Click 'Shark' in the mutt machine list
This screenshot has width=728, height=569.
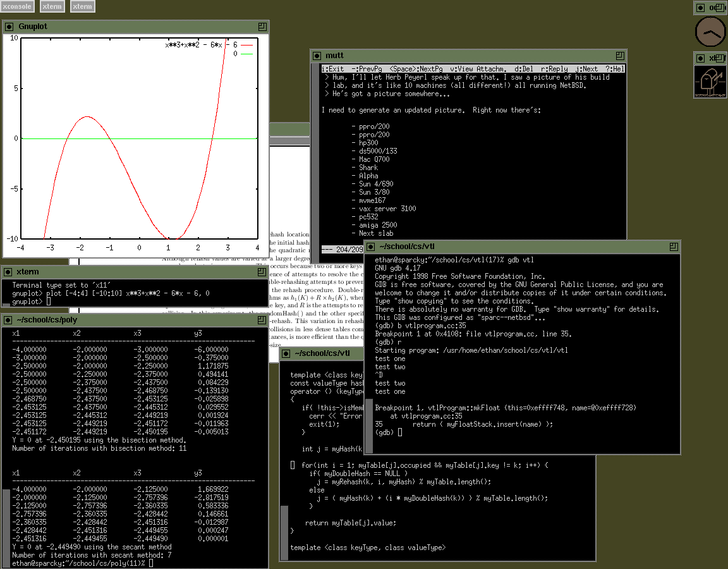(368, 168)
